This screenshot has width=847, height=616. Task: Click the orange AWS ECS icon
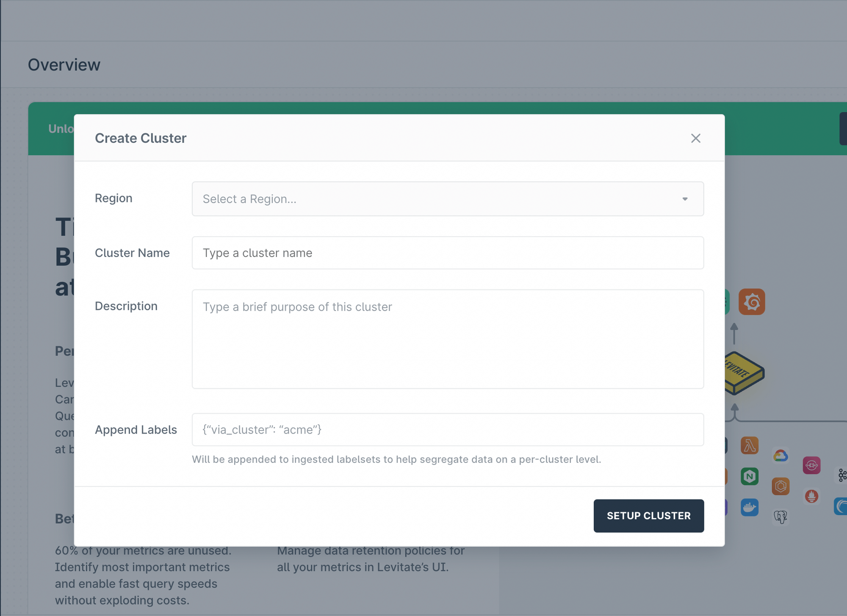point(780,486)
